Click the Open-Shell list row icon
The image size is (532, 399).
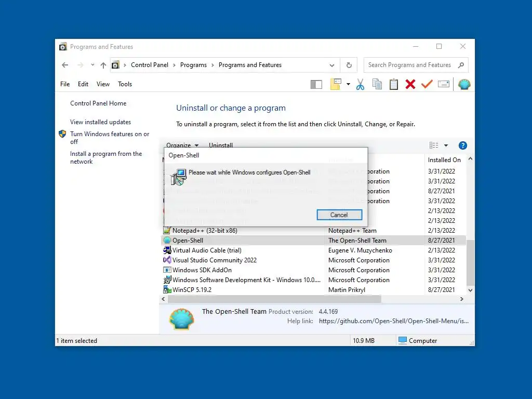pos(167,240)
